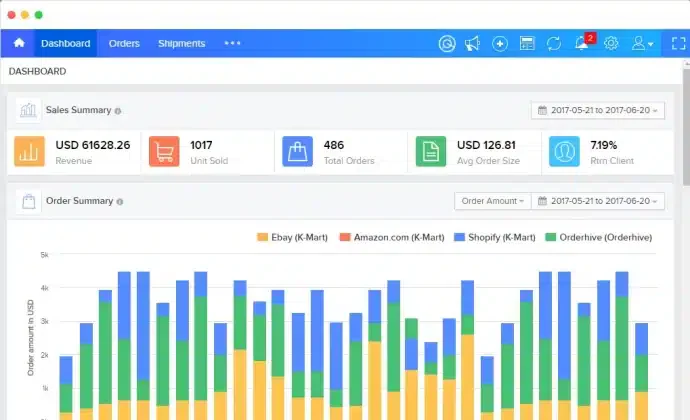Switch to the Orders tab
This screenshot has height=420, width=690.
pos(124,44)
